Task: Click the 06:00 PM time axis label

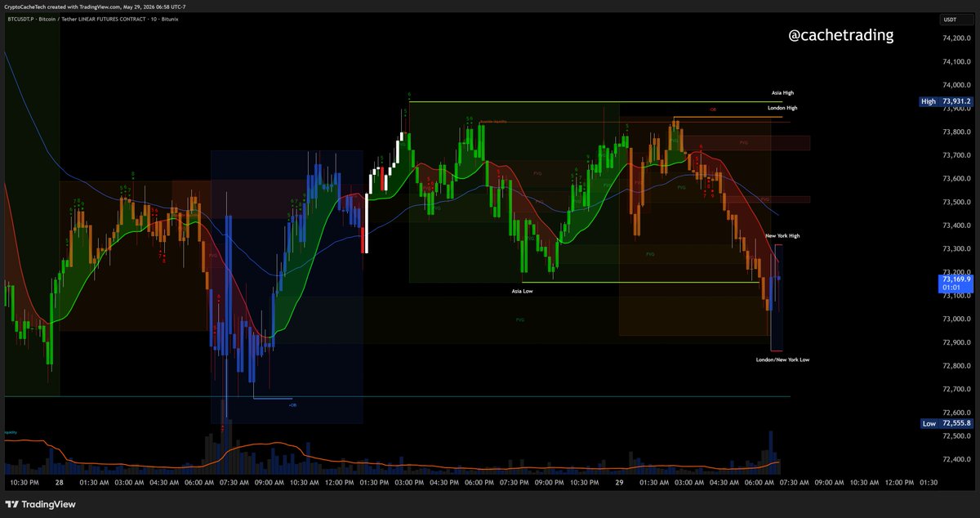Action: pos(481,483)
